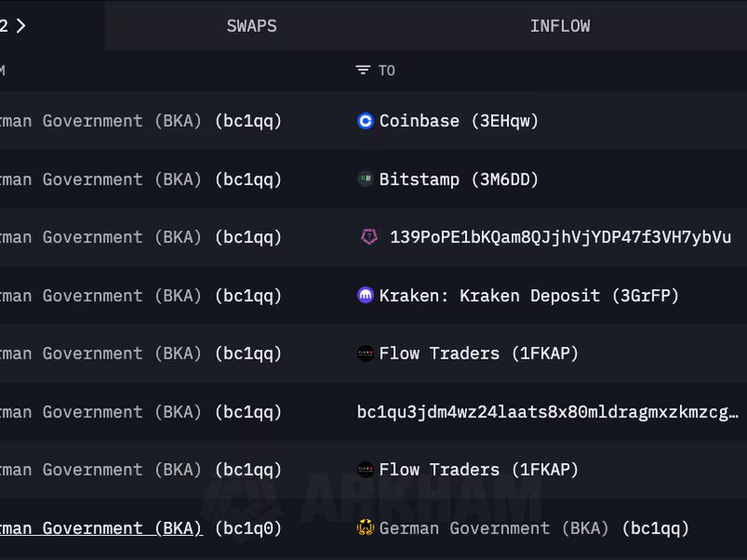The height and width of the screenshot is (560, 747).
Task: Click the German Government emblem in the TO column
Action: (365, 528)
